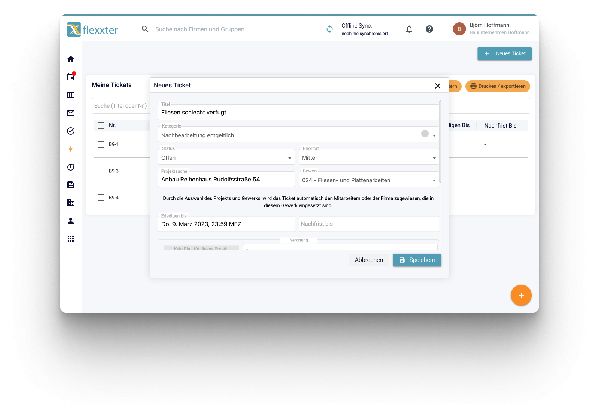The width and height of the screenshot is (600, 420).
Task: Close the Neues Ticket dialog
Action: pyautogui.click(x=437, y=86)
